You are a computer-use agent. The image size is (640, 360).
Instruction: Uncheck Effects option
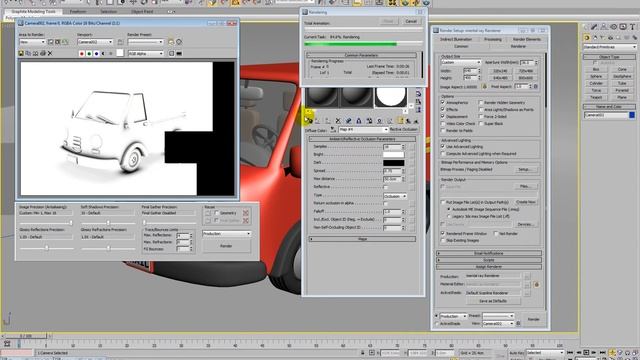(443, 109)
